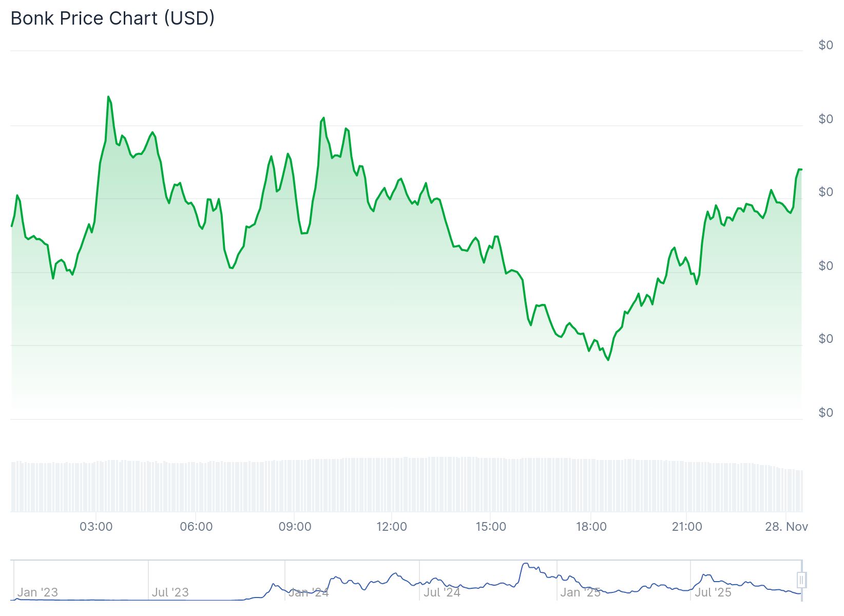The image size is (844, 616).
Task: Click Jul '24 in the navigator timeline
Action: pos(442,592)
